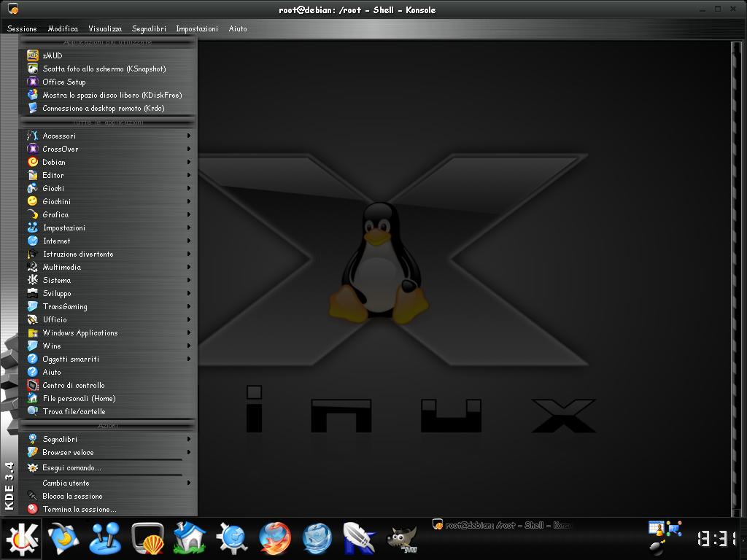Click the Krdc remote desktop icon
Viewport: 747px width, 560px height.
tap(32, 108)
